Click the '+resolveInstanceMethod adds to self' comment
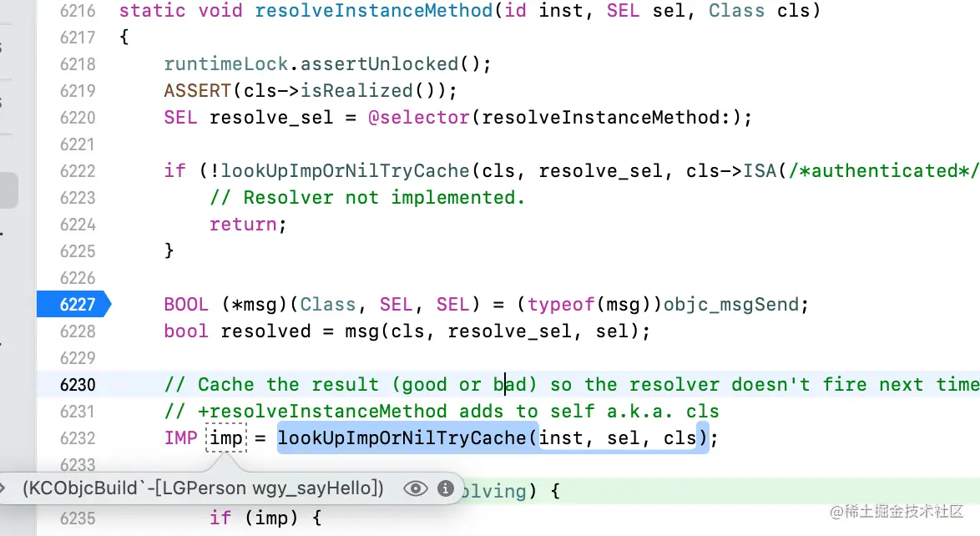The height and width of the screenshot is (536, 980). (442, 412)
